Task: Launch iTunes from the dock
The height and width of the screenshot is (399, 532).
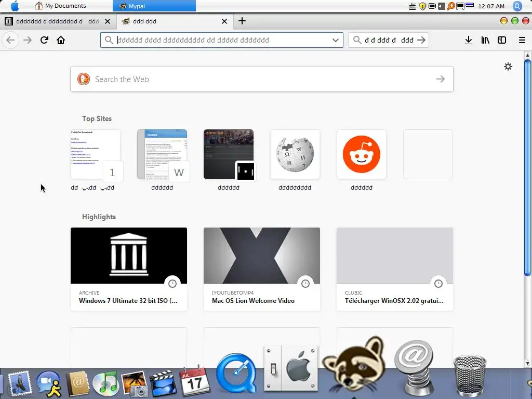Action: coord(105,384)
